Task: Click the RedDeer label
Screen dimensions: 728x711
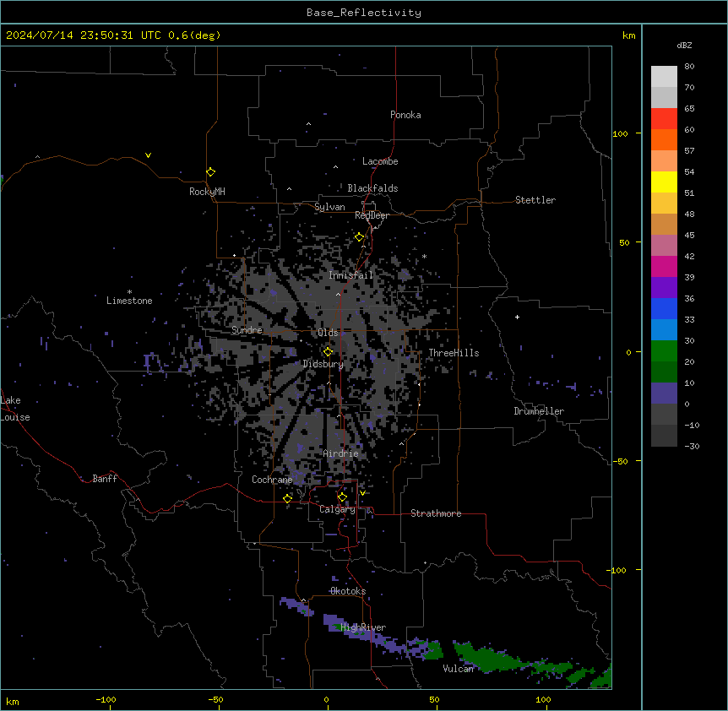Action: click(x=372, y=215)
